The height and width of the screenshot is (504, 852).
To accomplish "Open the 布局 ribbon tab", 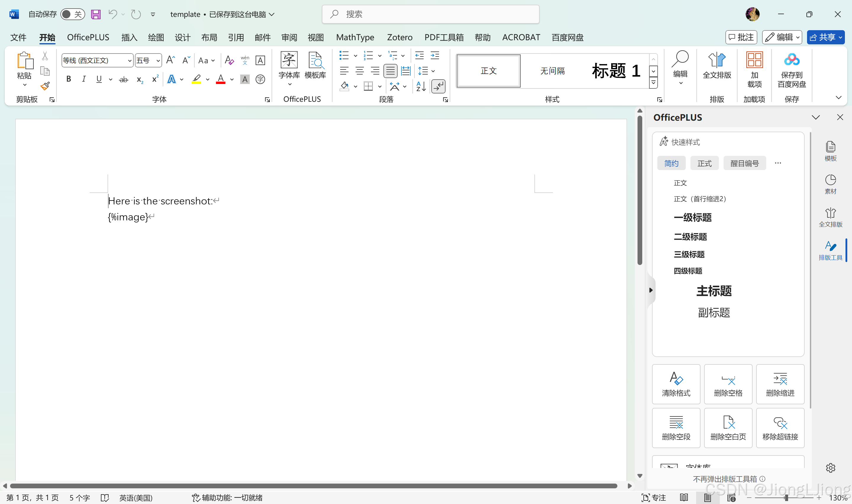I will click(209, 37).
